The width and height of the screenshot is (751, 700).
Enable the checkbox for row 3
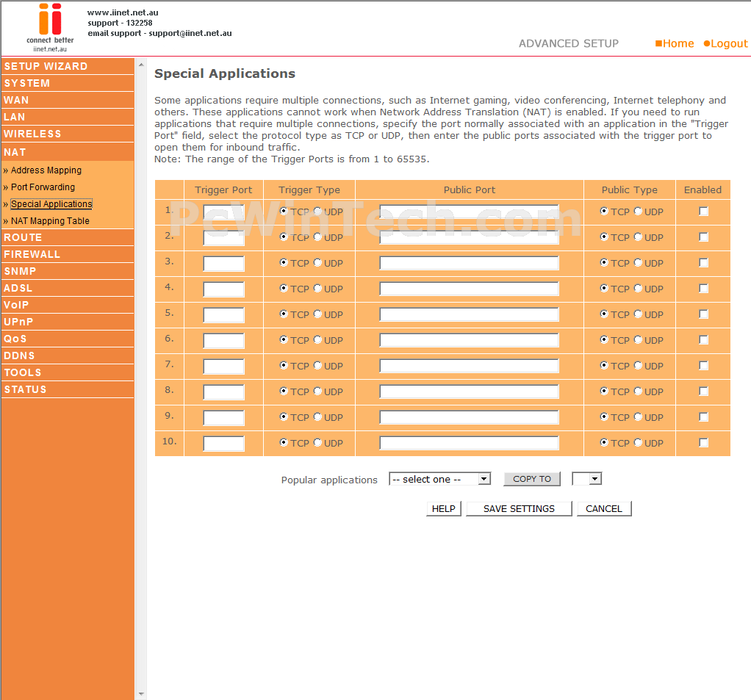tap(703, 262)
